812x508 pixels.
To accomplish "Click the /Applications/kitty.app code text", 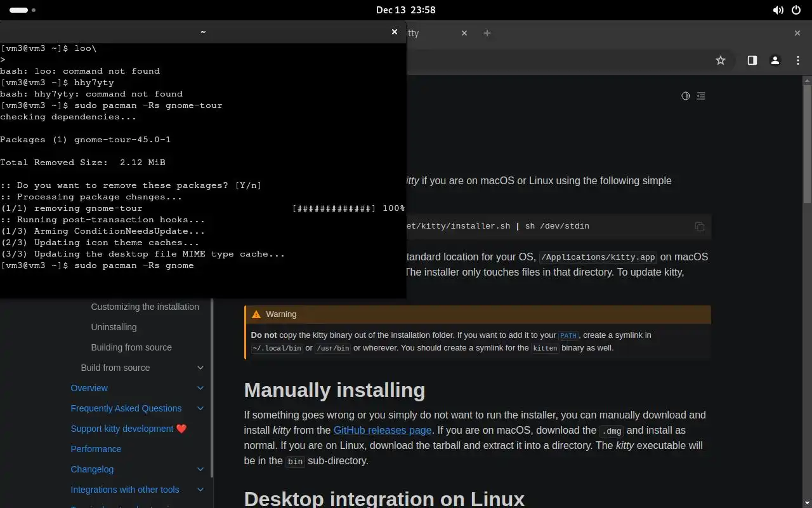I will click(598, 257).
